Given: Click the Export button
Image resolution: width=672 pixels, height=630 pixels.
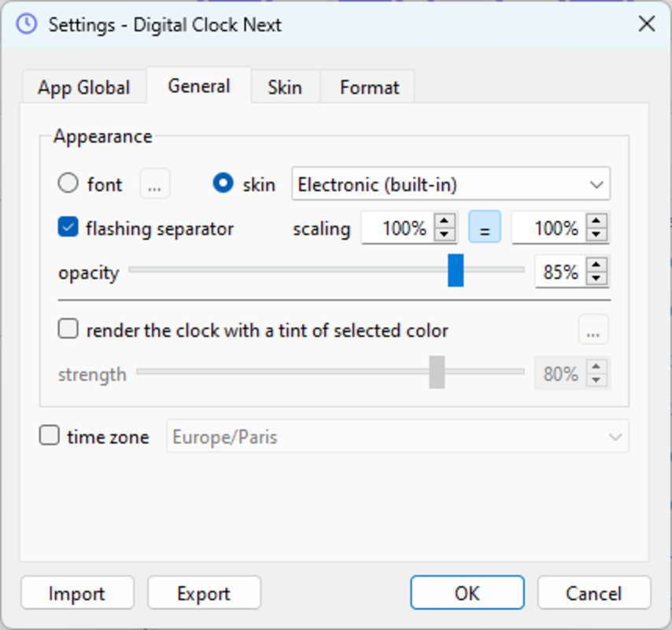Looking at the screenshot, I should click(x=204, y=593).
